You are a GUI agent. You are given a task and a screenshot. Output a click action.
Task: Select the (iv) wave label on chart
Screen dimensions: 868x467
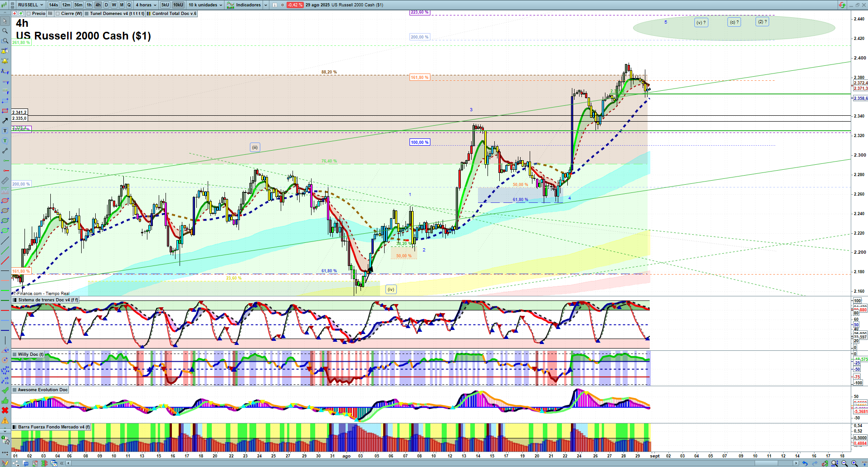pyautogui.click(x=391, y=290)
